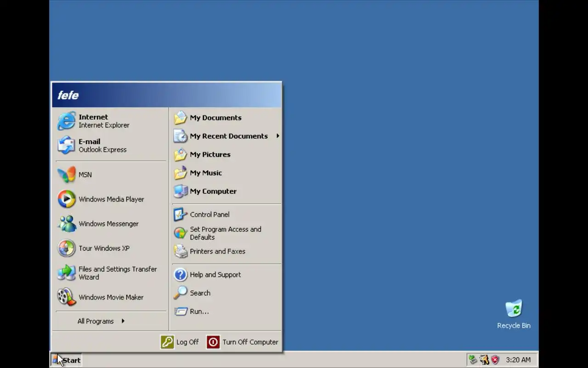Click the Safely Remove Hardware tray icon
Viewport: 588px width, 368px height.
tap(473, 360)
